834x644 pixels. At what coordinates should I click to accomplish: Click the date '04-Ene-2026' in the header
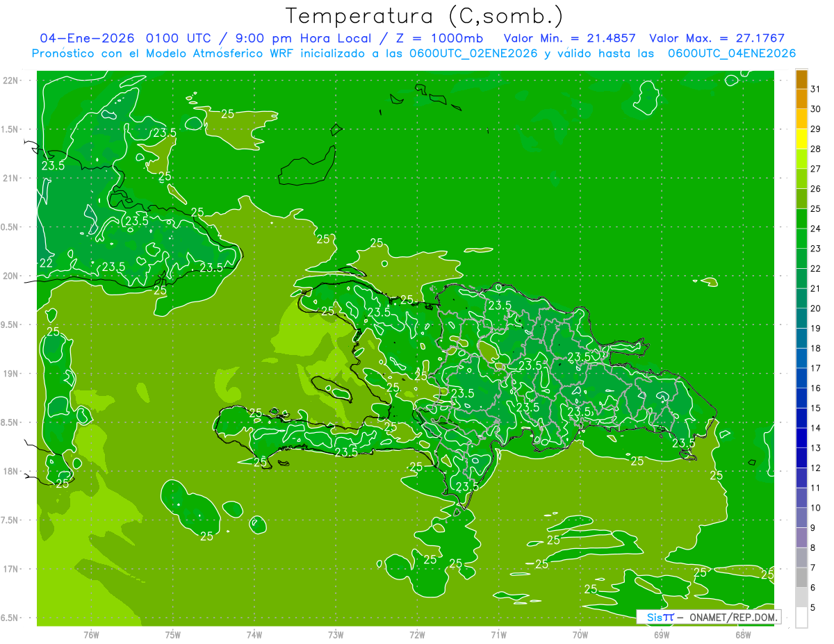(88, 38)
